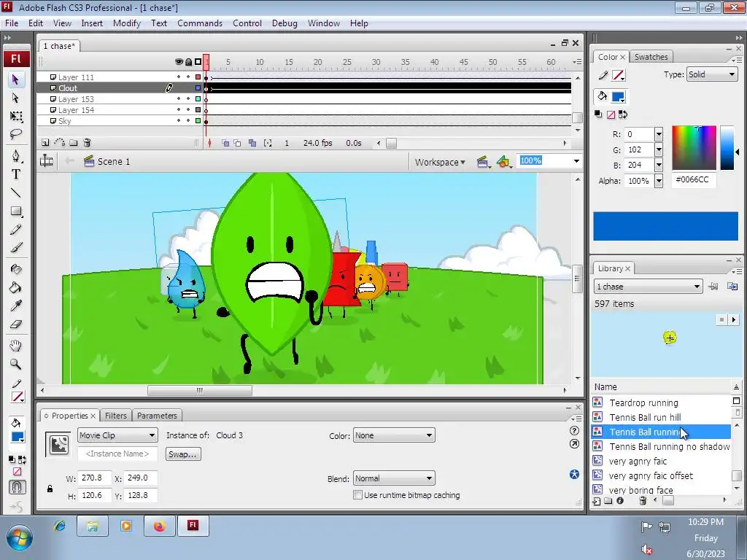Toggle outline view for Sky layer

pyautogui.click(x=198, y=121)
